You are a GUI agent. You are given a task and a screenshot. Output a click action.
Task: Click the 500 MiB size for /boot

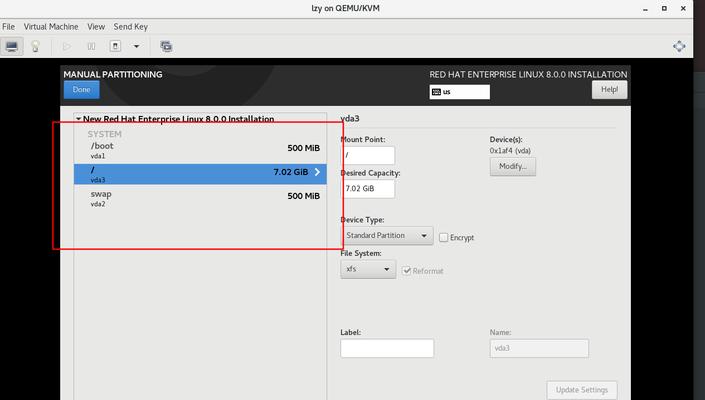point(303,148)
